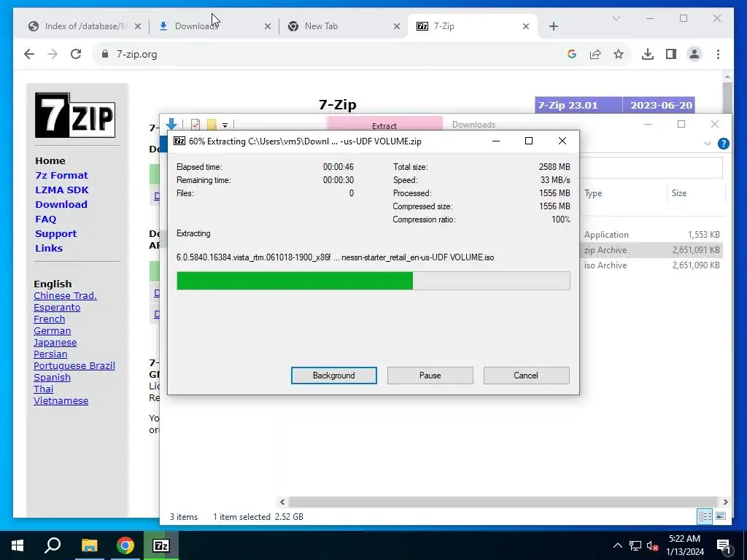Switch site language to French

[x=49, y=319]
